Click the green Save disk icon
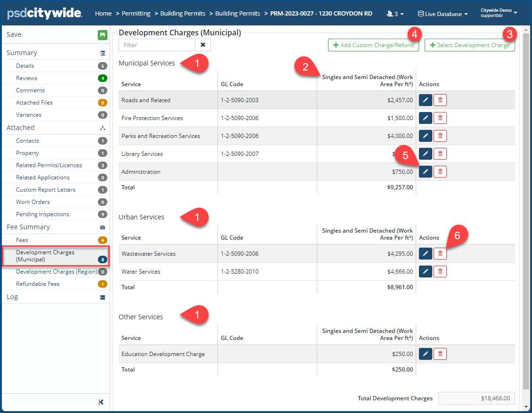The width and height of the screenshot is (532, 413). [102, 35]
